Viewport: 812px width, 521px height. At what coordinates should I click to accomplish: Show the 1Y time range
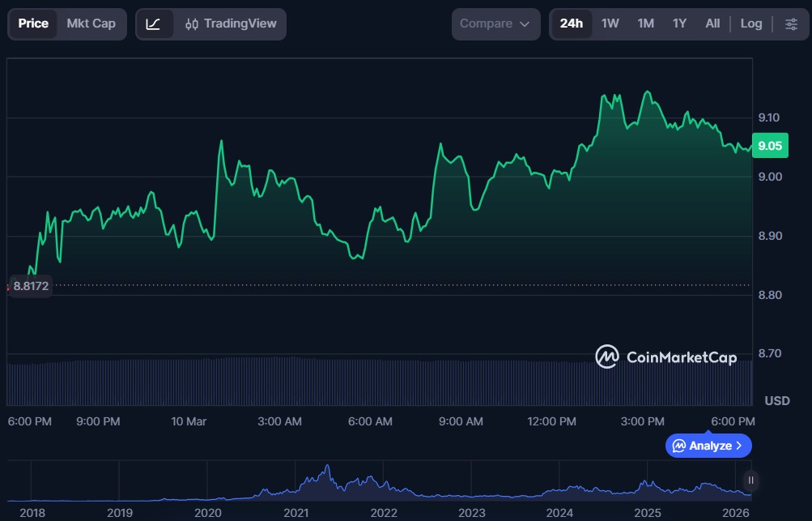[679, 24]
